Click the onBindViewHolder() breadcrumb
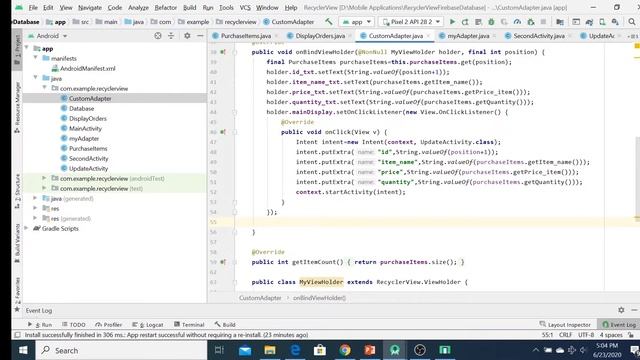640x360 pixels. pos(319,298)
